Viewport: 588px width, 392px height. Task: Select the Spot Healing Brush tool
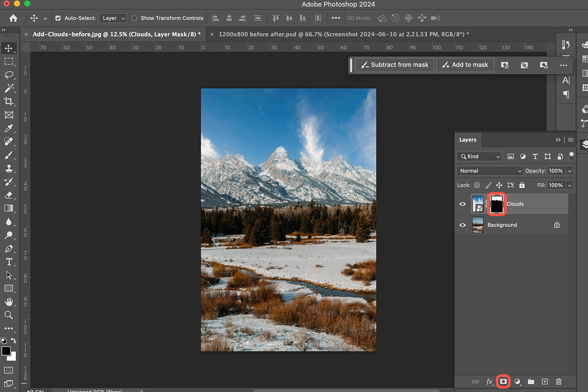[8, 142]
